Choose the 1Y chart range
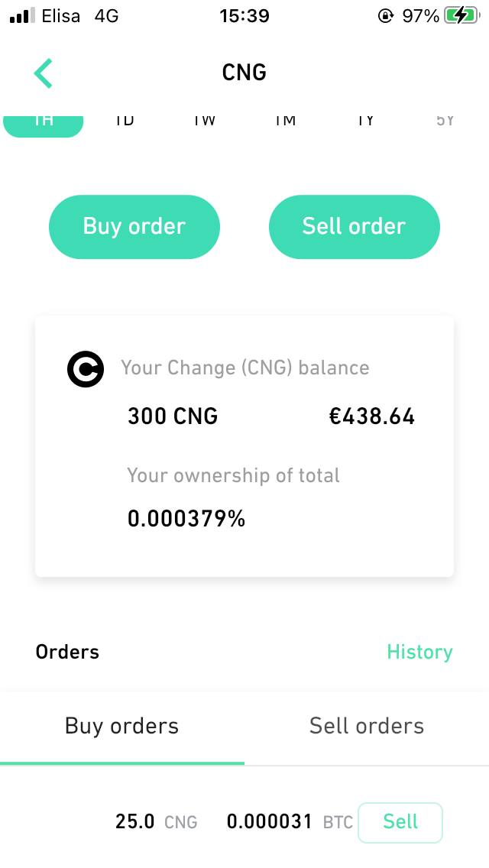This screenshot has width=489, height=868. [366, 121]
